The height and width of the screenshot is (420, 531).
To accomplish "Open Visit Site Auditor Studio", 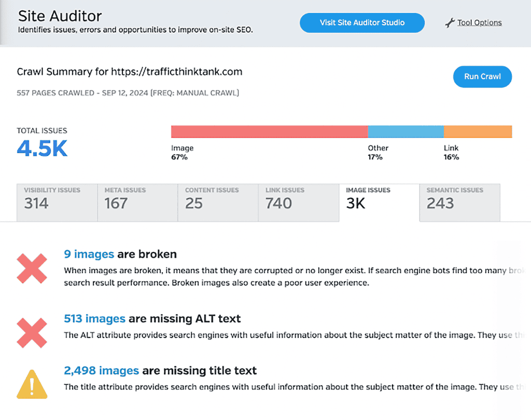I will click(x=362, y=23).
